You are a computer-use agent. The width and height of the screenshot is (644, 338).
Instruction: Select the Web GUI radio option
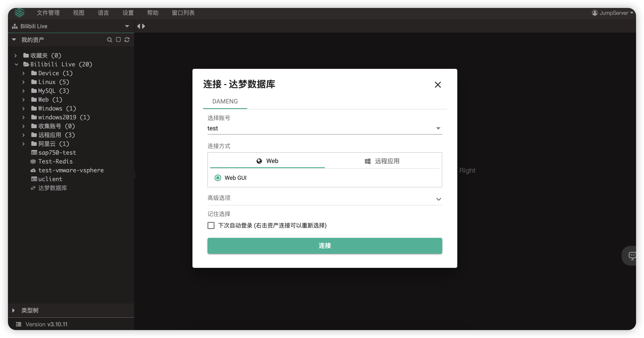[218, 178]
